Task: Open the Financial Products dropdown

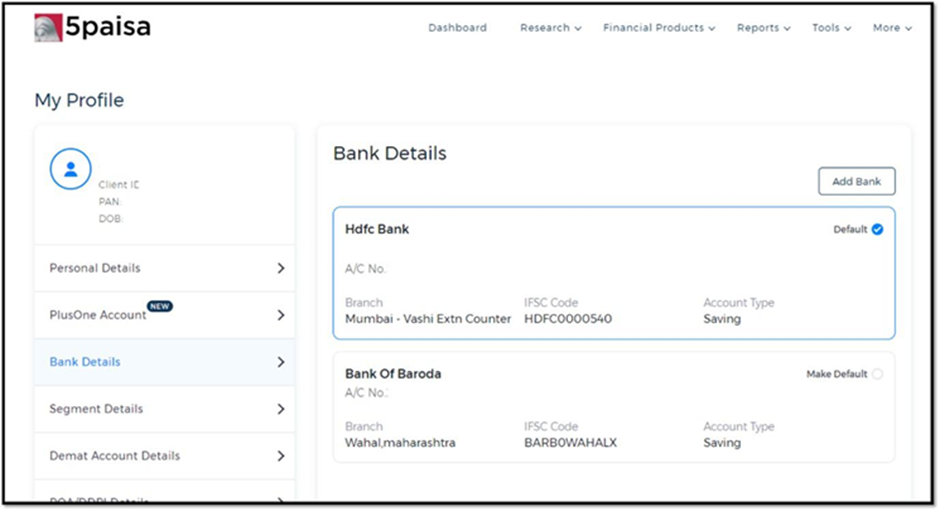Action: click(659, 28)
